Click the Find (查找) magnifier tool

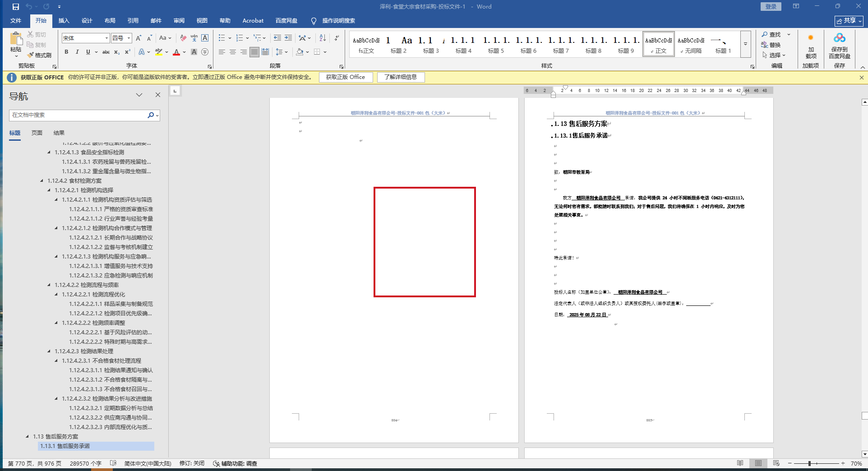771,35
